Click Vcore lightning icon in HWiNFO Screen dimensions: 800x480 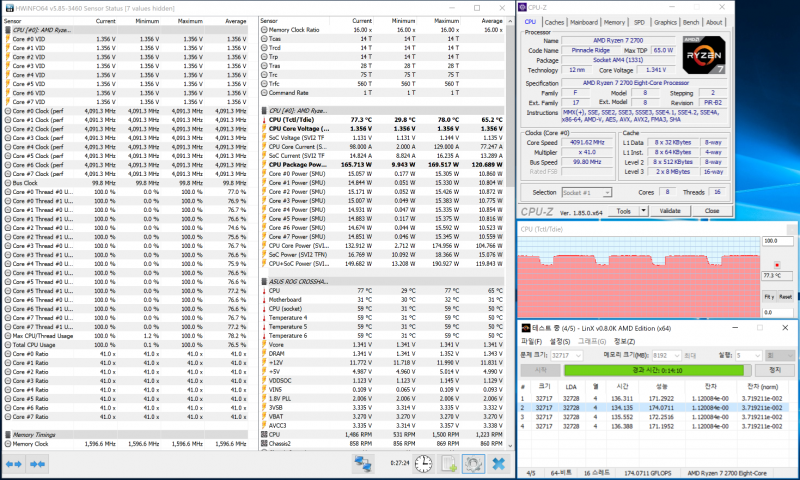[x=264, y=345]
